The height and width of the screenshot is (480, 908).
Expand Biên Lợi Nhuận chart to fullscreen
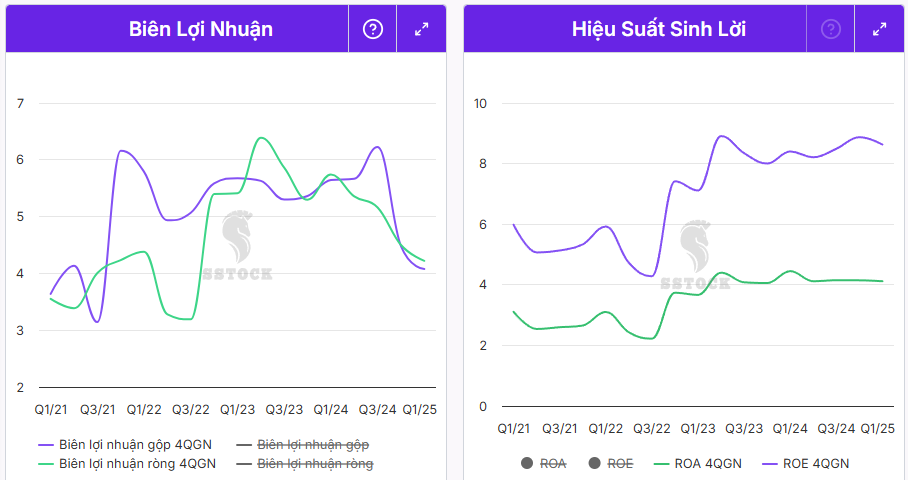pyautogui.click(x=421, y=29)
